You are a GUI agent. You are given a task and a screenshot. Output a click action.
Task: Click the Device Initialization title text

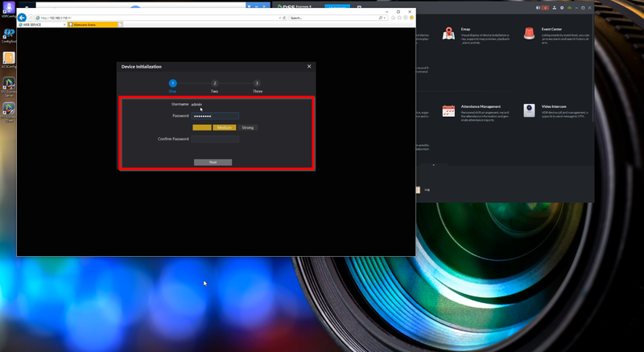[142, 67]
